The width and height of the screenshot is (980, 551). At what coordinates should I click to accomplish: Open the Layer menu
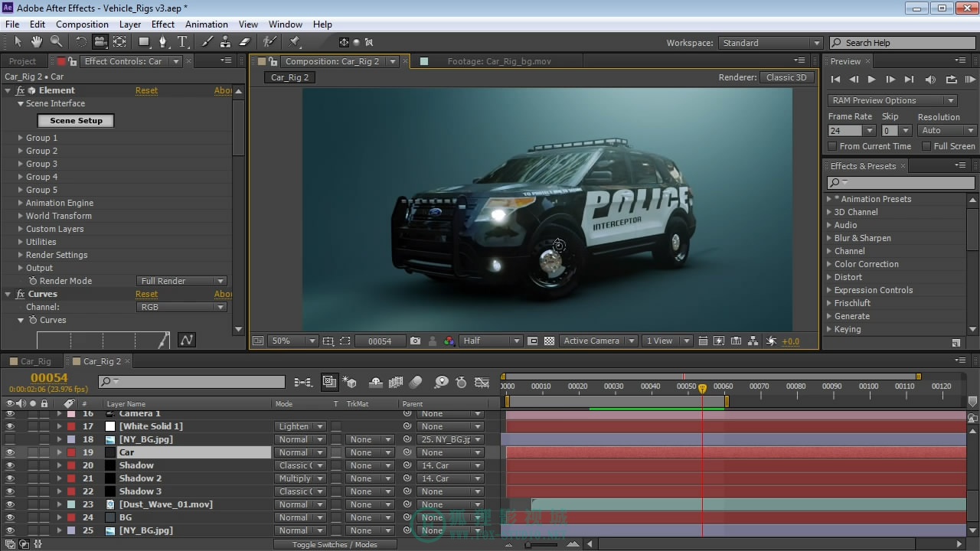click(130, 24)
